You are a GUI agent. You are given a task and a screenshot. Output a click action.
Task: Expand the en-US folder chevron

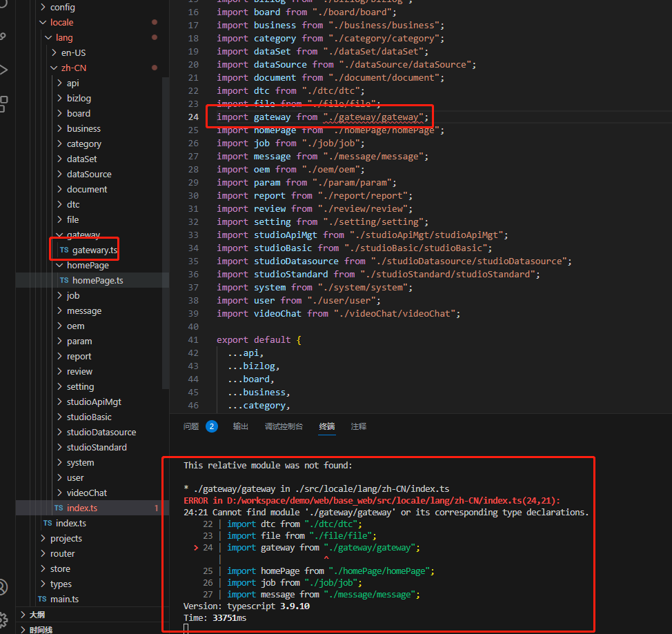[x=54, y=52]
